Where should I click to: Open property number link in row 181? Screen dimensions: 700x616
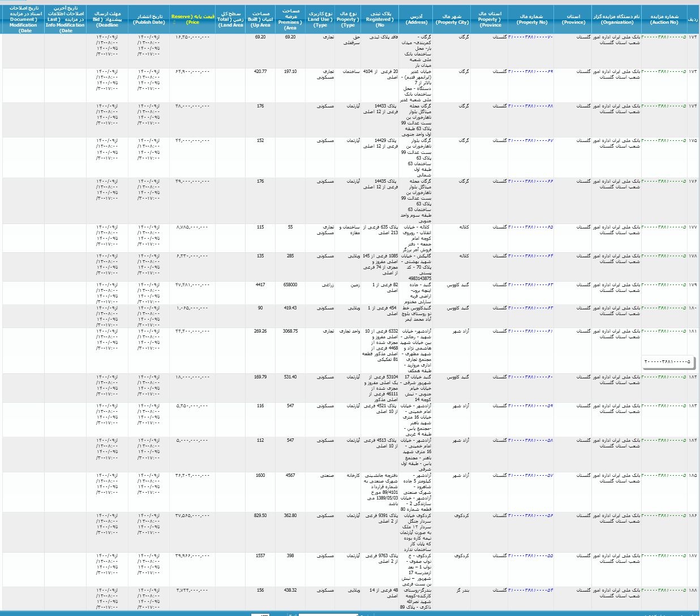[x=530, y=331]
